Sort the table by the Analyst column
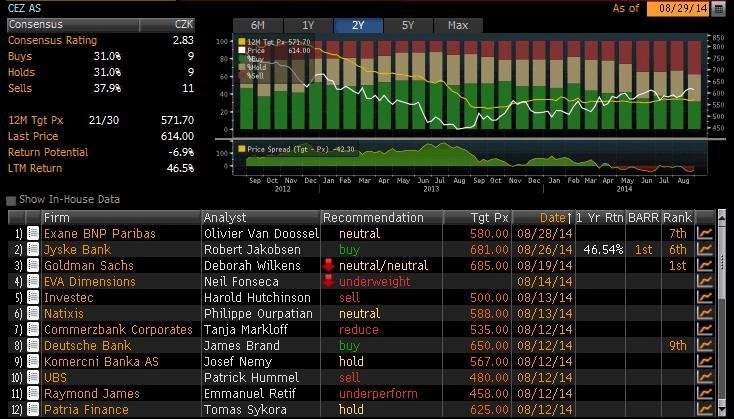The width and height of the screenshot is (734, 419). [261, 217]
